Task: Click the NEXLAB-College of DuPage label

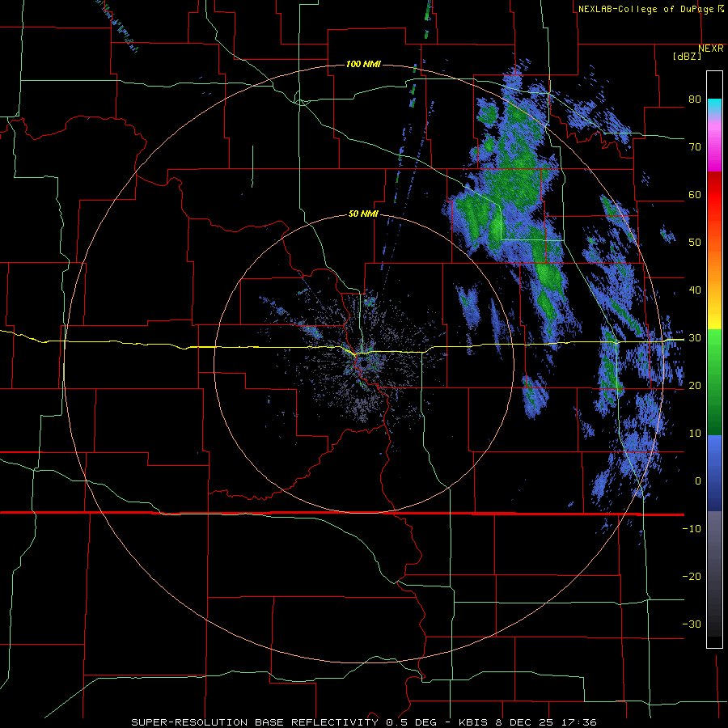Action: tap(650, 9)
